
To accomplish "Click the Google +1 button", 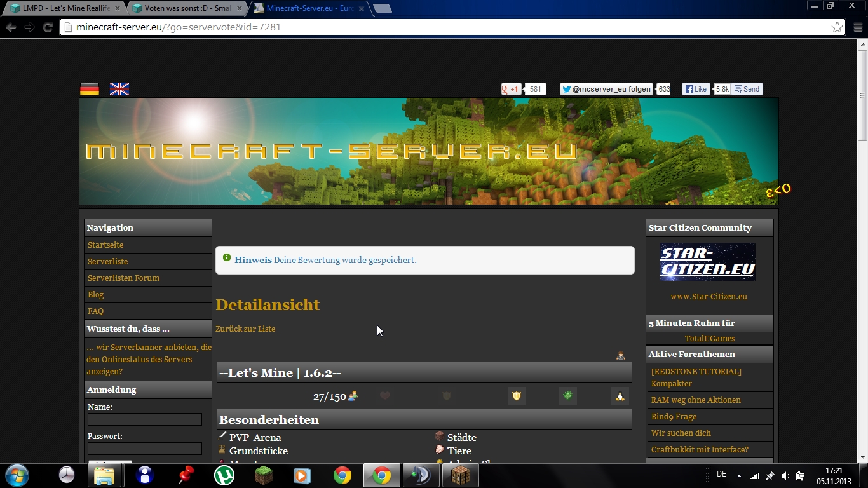I will pyautogui.click(x=511, y=89).
